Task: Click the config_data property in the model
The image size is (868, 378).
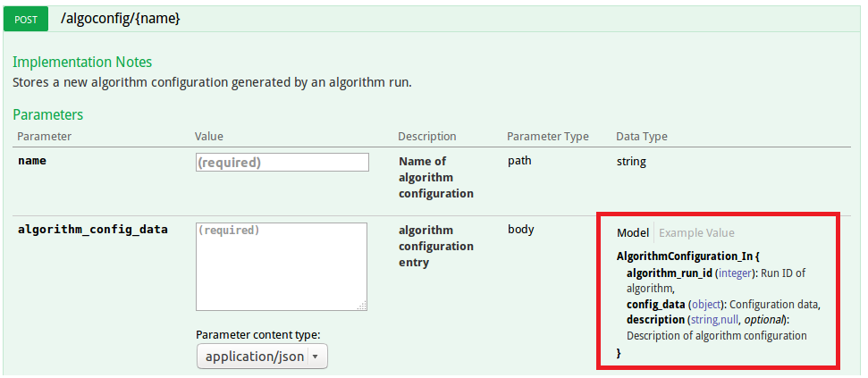Action: pos(656,305)
